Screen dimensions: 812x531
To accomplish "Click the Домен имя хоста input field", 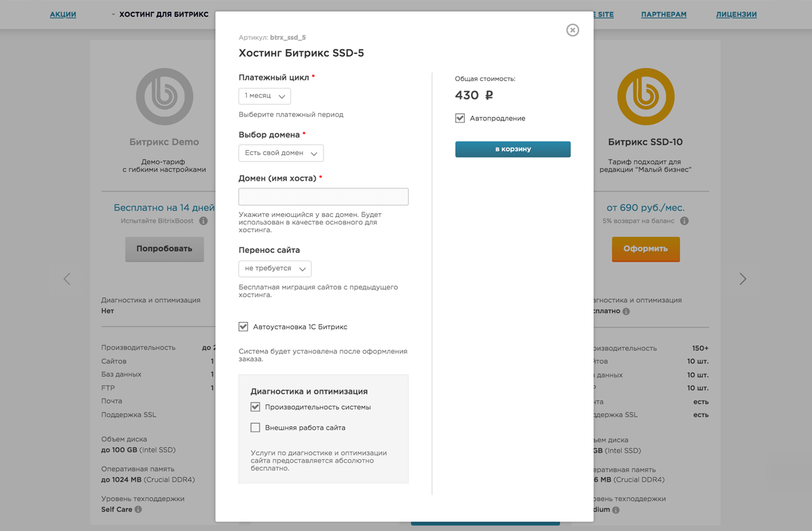I will point(323,196).
